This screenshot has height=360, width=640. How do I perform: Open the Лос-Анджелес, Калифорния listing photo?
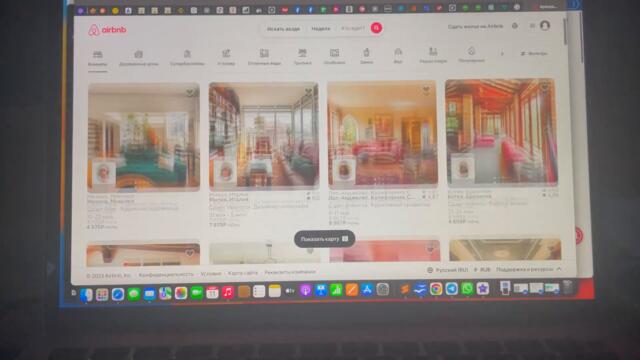382,134
